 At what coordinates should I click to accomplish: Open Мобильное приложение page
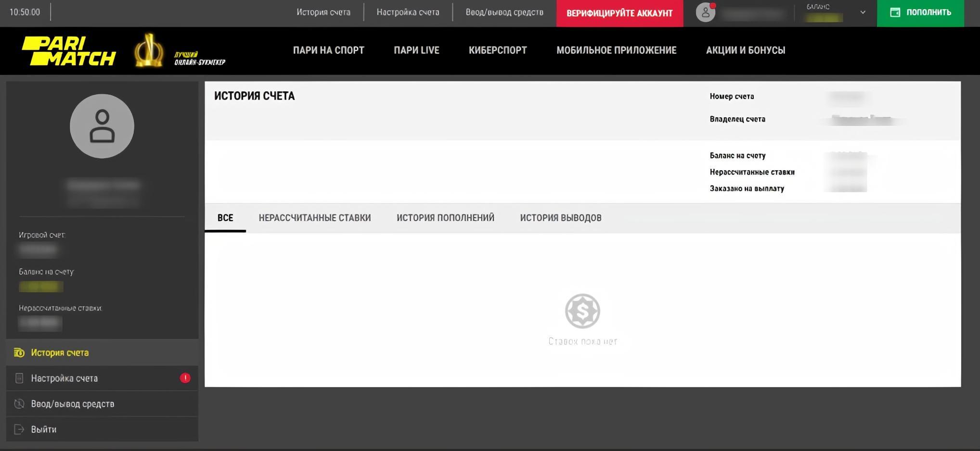pos(617,50)
